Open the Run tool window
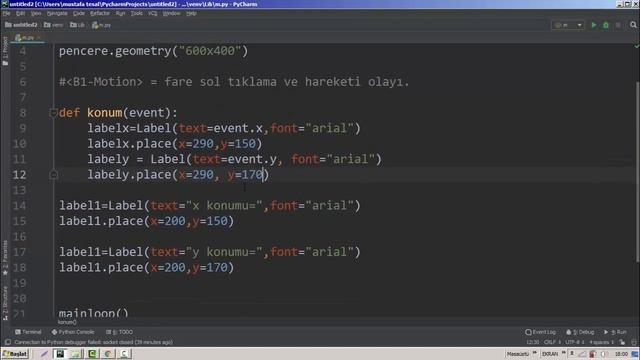Image resolution: width=640 pixels, height=360 pixels. [x=615, y=332]
